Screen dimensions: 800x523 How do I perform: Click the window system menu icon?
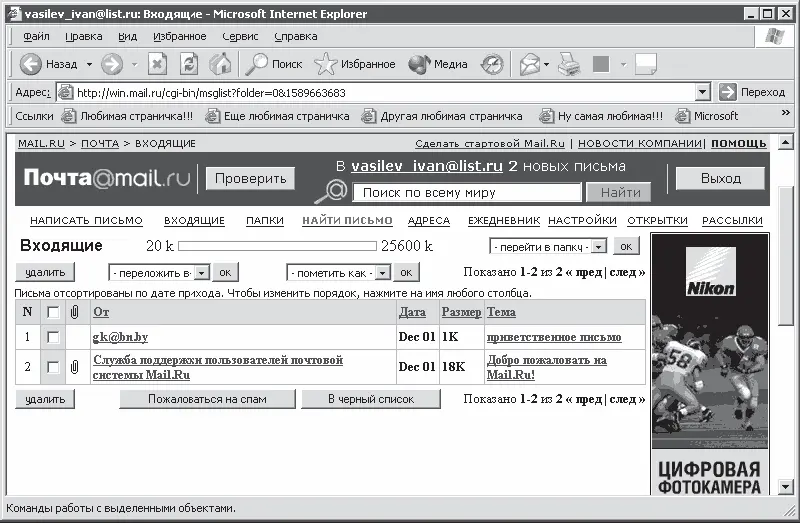[15, 14]
